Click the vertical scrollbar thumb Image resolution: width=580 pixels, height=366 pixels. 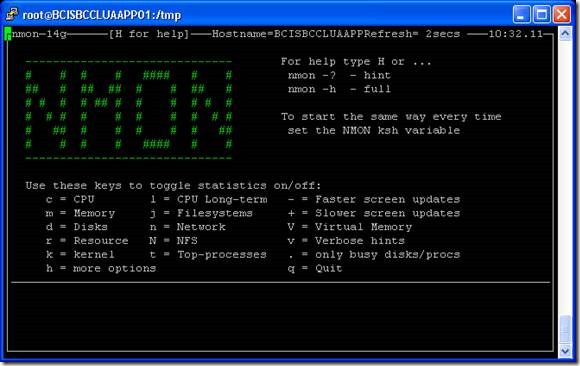(x=565, y=329)
